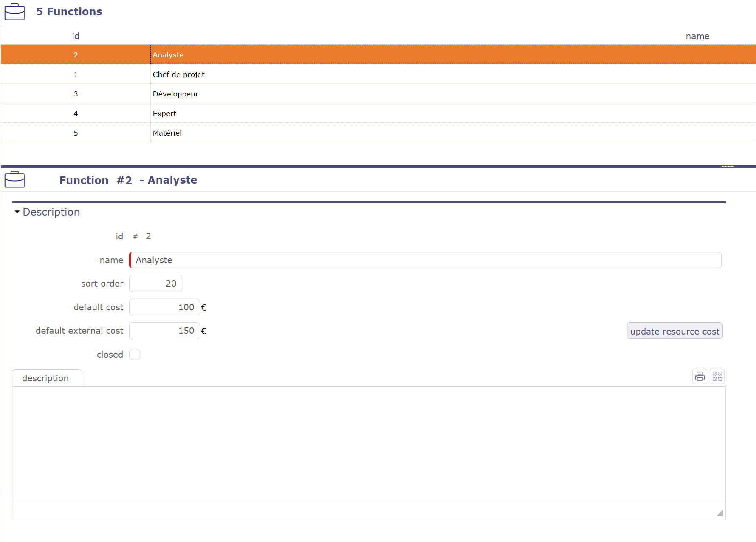Click the default external cost field
Screen dimensions: 756x542
164,330
